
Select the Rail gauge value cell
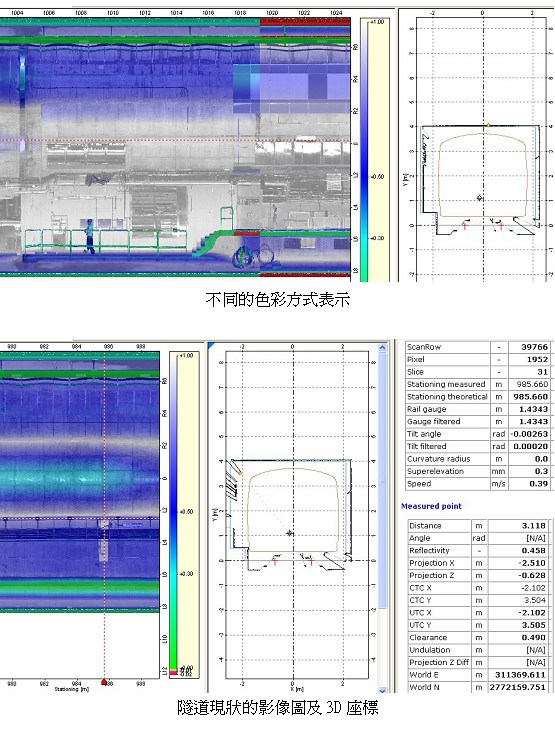pyautogui.click(x=528, y=409)
